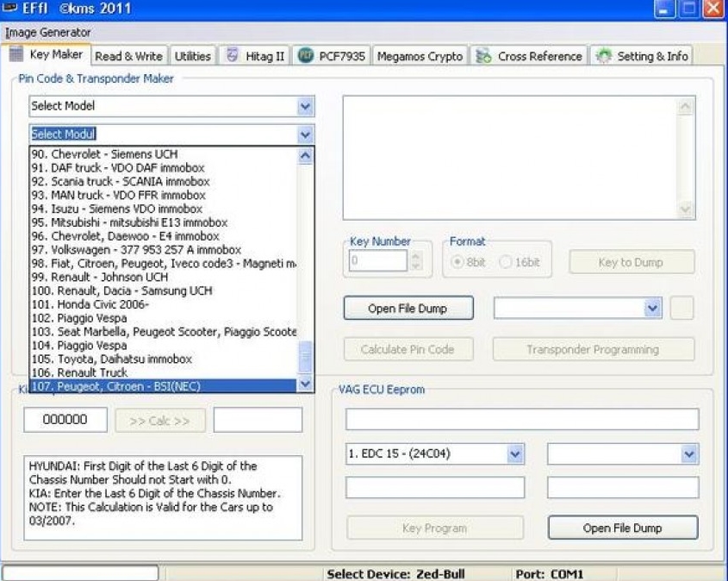Select '90. Chevrolet - Siemens UCH'
This screenshot has width=728, height=581.
pyautogui.click(x=163, y=154)
